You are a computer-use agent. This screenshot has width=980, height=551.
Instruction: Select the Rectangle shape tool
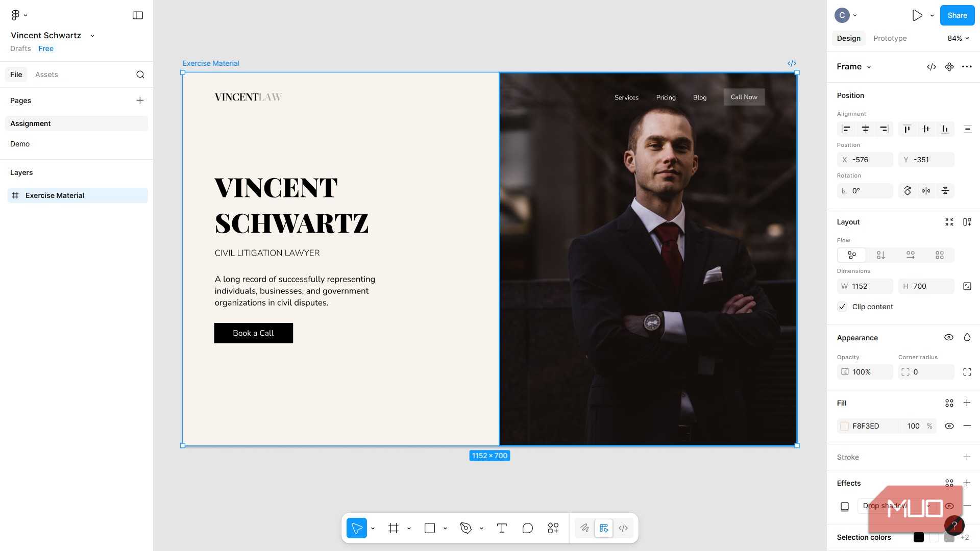tap(430, 528)
